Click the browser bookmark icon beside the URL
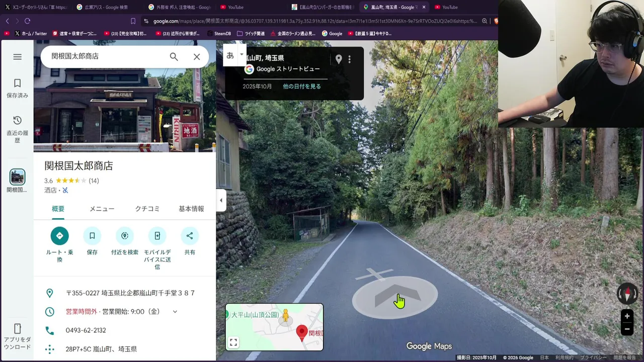The width and height of the screenshot is (644, 362). pyautogui.click(x=133, y=21)
